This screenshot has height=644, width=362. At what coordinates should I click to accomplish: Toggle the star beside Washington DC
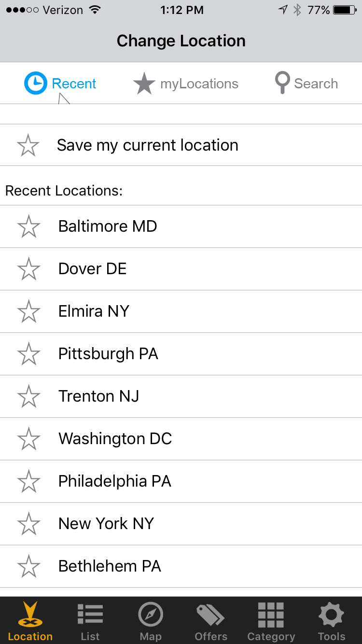[x=28, y=439]
